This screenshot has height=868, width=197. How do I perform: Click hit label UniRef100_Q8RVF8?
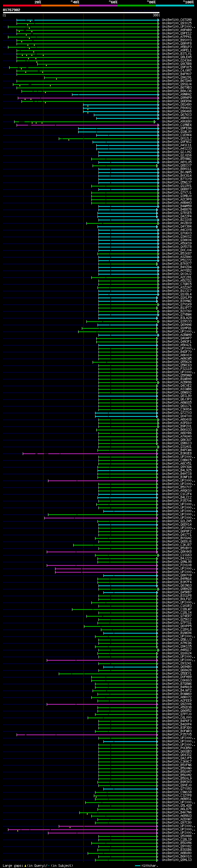coord(177,43)
